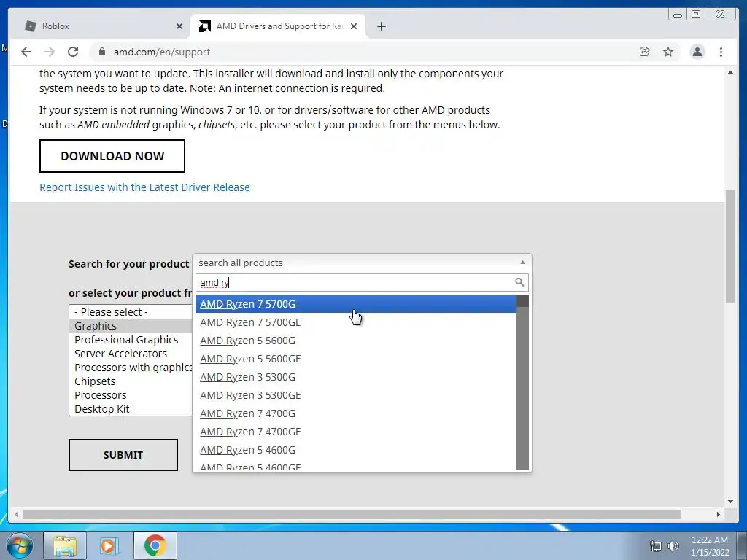Viewport: 747px width, 560px height.
Task: Click horizontal scrollbar left arrow
Action: 16,514
